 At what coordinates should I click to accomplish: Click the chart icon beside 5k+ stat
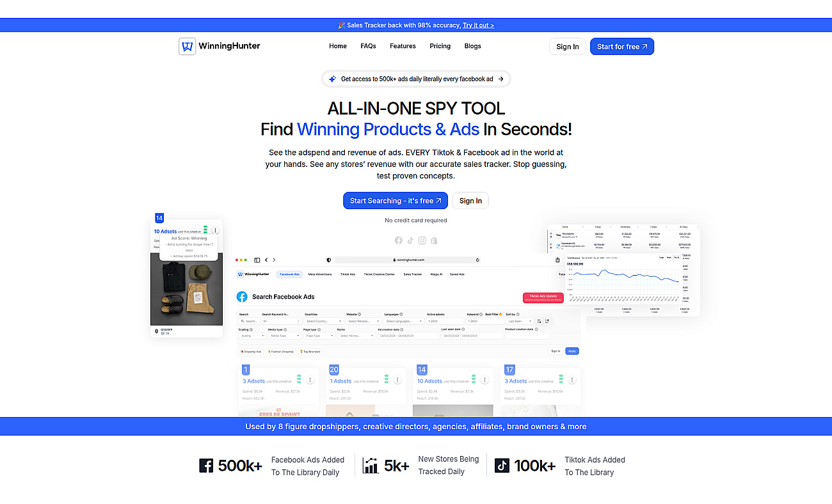click(x=371, y=466)
